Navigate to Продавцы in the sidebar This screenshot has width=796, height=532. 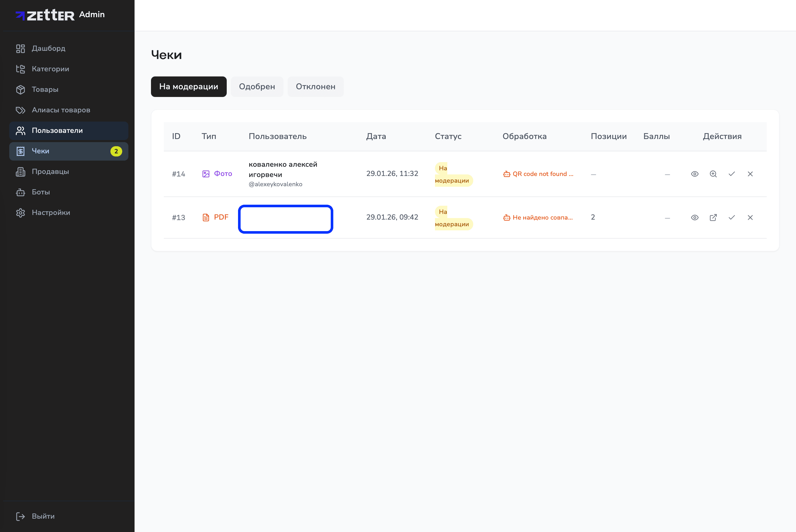click(50, 172)
